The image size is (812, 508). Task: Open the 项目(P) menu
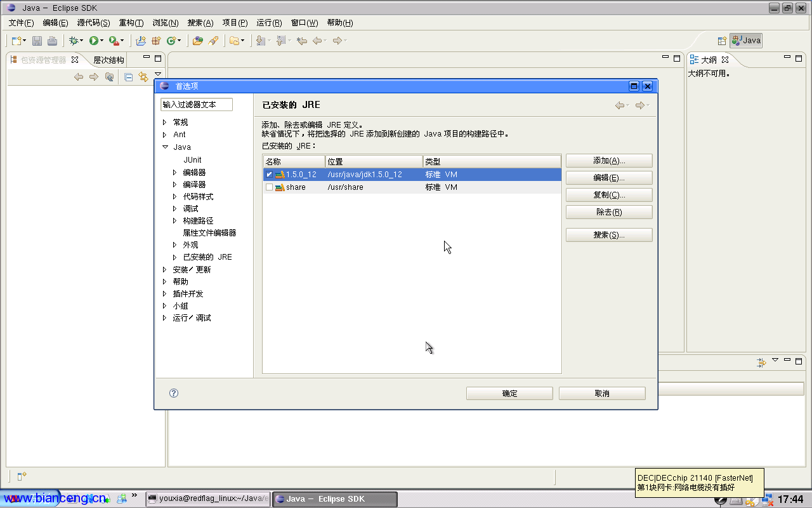(x=235, y=23)
